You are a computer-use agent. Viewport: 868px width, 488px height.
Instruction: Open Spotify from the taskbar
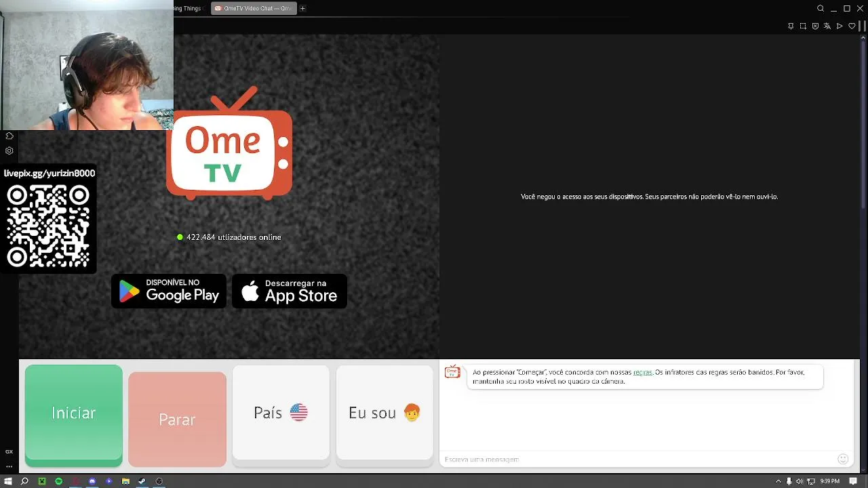pyautogui.click(x=58, y=481)
